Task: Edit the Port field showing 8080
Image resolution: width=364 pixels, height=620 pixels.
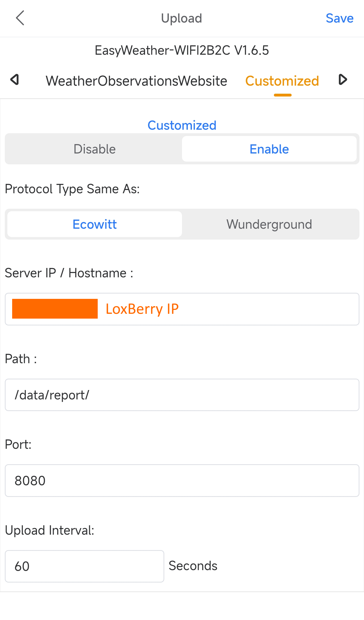Action: coord(182,480)
